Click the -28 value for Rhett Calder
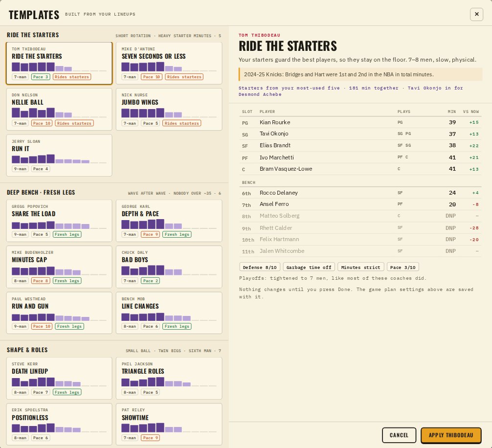Viewport: 492px width, 448px height. [x=474, y=228]
